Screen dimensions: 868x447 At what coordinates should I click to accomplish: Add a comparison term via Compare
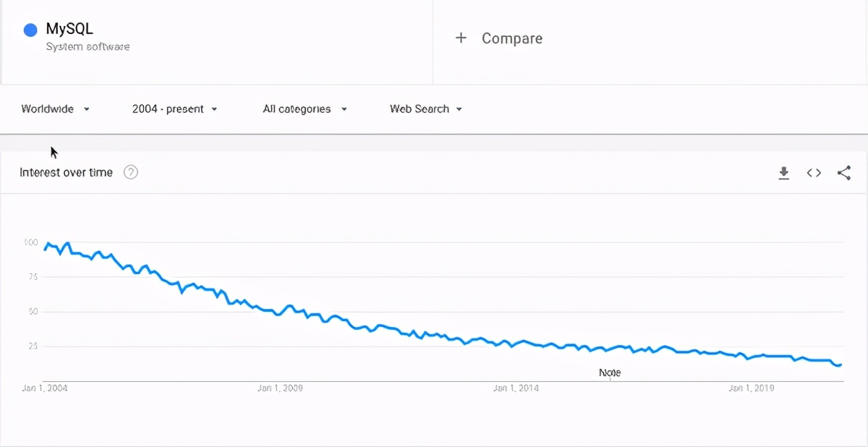[512, 38]
